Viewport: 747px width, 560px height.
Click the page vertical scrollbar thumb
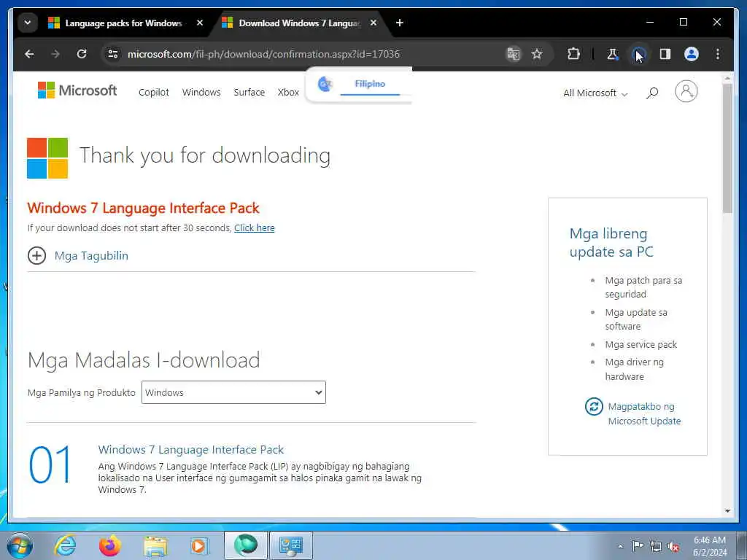tap(727, 149)
